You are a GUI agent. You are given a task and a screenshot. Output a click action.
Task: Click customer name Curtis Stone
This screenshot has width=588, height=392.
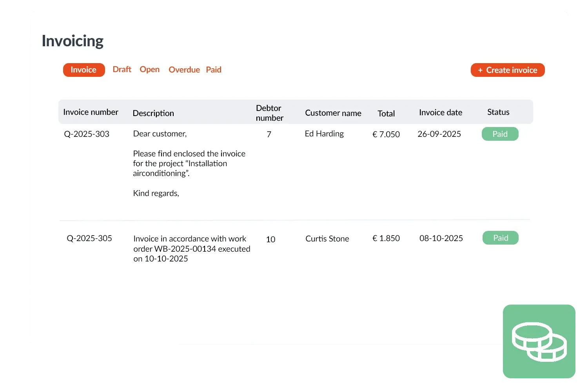pyautogui.click(x=327, y=239)
